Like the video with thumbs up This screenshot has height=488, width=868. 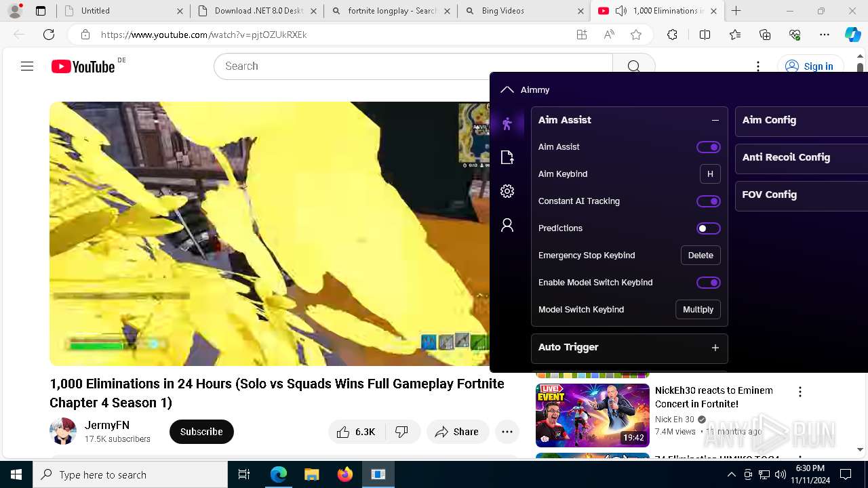[x=357, y=432]
